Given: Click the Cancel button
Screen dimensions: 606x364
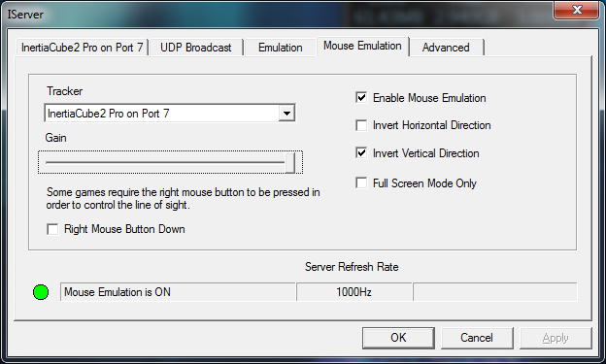Looking at the screenshot, I should coord(477,338).
